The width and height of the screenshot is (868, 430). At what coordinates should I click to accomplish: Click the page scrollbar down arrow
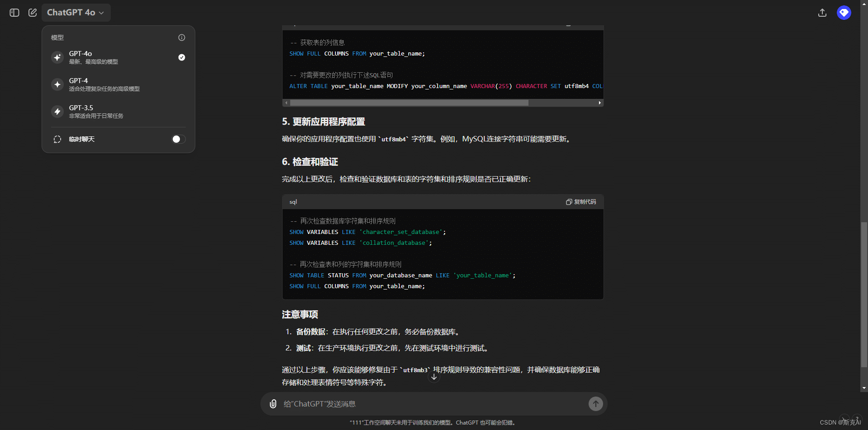pyautogui.click(x=864, y=388)
